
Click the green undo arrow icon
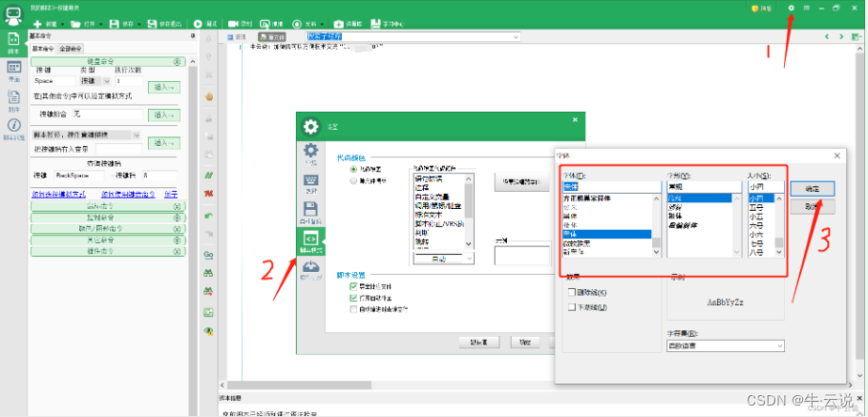[x=209, y=215]
